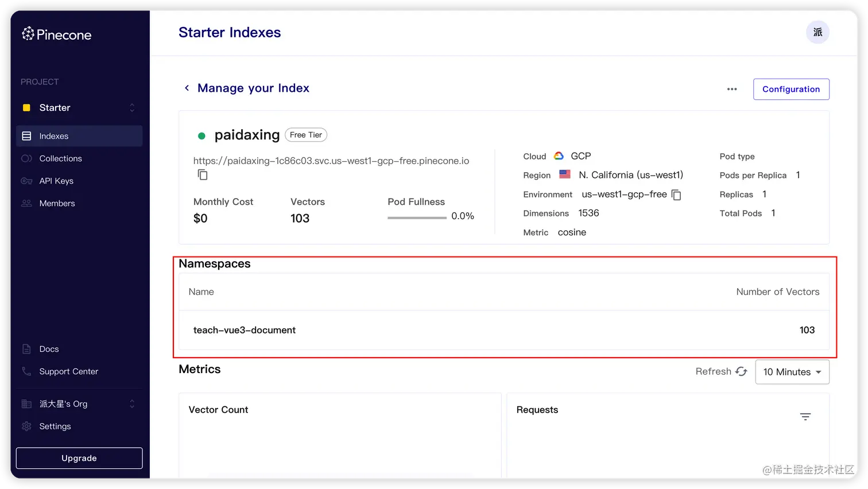Copy the environment name us-west1-gcp-free
Viewport: 868px width, 489px height.
pos(676,195)
